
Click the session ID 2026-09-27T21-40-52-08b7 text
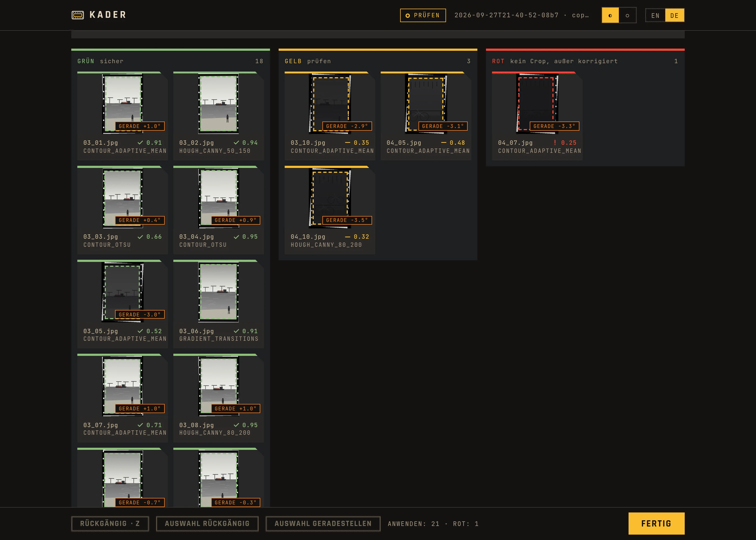pyautogui.click(x=507, y=15)
